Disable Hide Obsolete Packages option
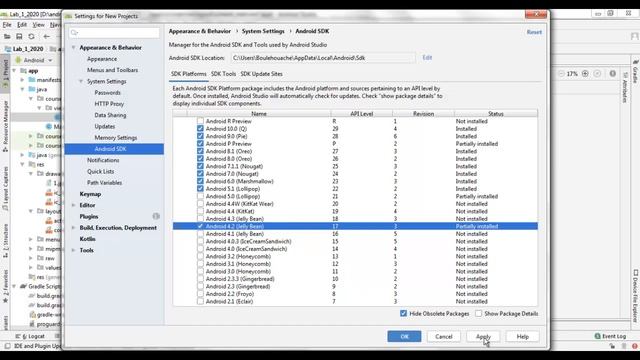 pos(403,313)
